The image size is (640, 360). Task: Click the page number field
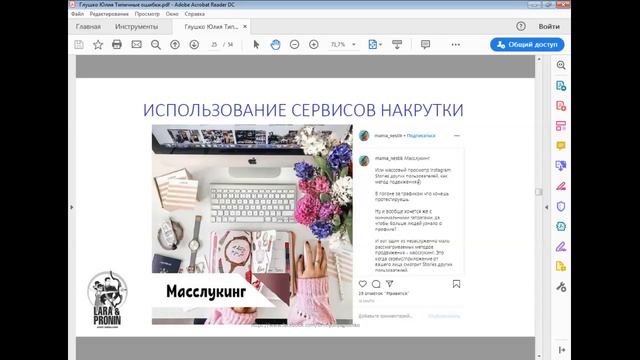coord(214,44)
